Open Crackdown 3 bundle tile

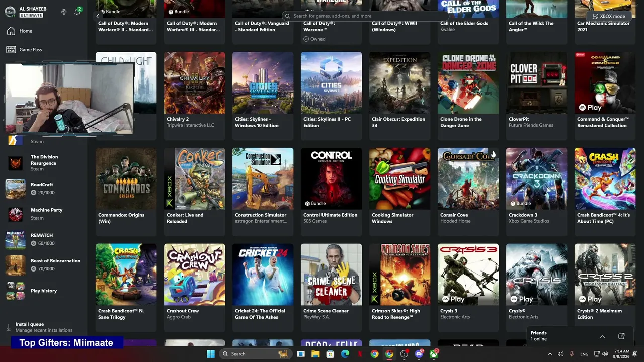pos(536,192)
